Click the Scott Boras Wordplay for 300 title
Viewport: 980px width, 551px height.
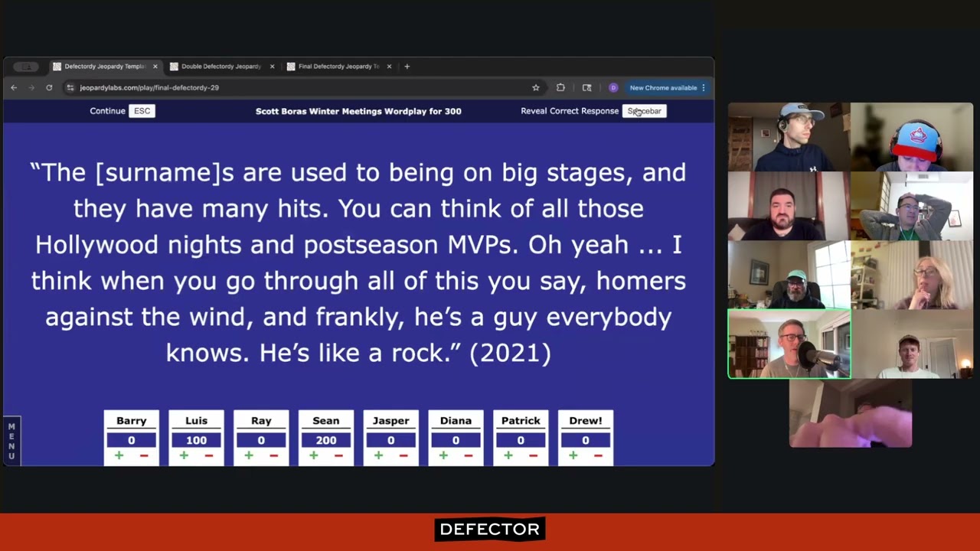(358, 111)
